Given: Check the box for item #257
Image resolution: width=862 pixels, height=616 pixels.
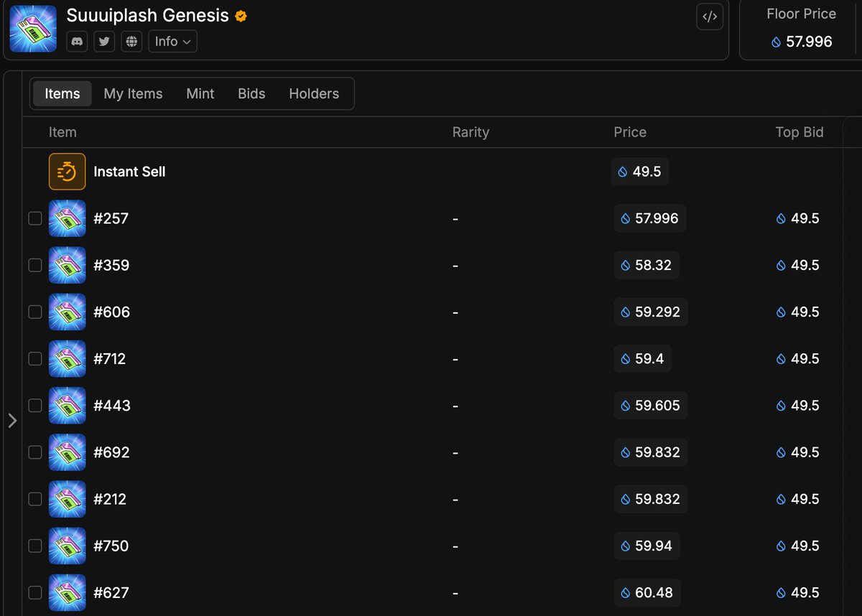Looking at the screenshot, I should tap(35, 218).
